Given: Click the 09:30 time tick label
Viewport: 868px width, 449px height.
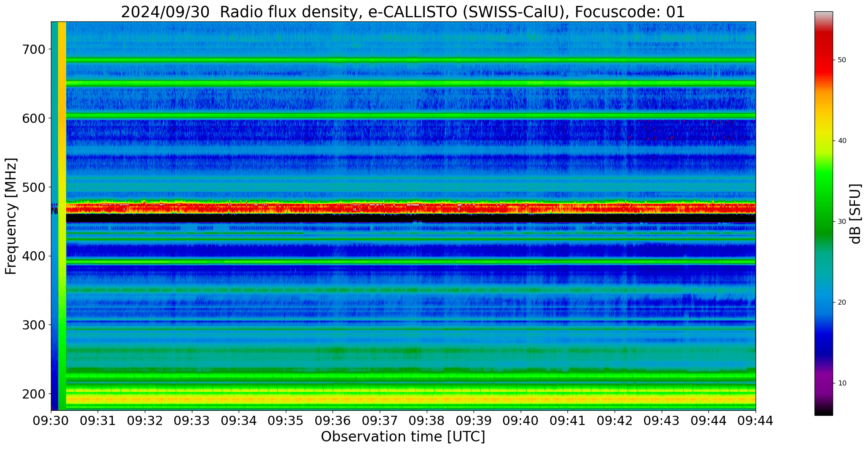Looking at the screenshot, I should click(x=51, y=421).
